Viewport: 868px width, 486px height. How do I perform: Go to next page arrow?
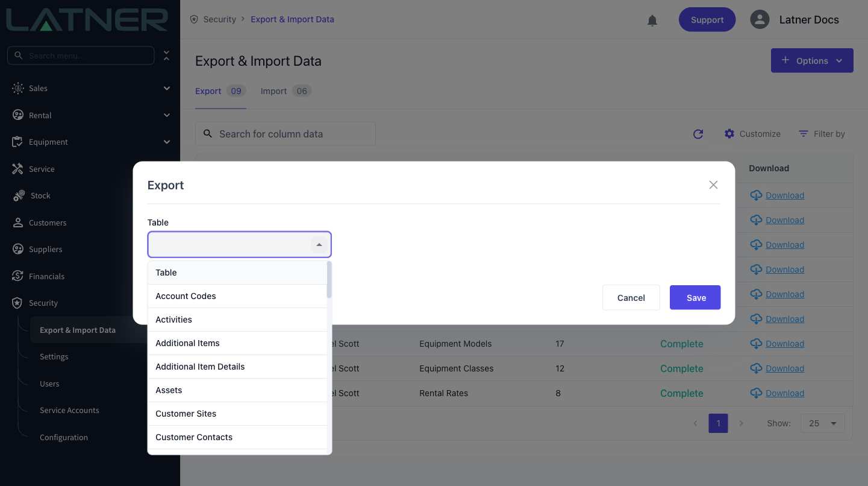point(742,423)
